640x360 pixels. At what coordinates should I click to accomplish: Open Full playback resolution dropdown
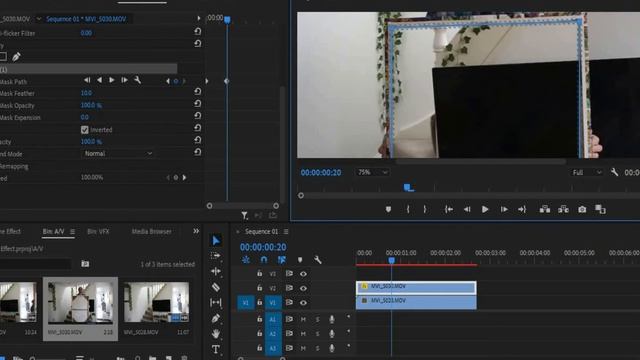[x=587, y=172]
